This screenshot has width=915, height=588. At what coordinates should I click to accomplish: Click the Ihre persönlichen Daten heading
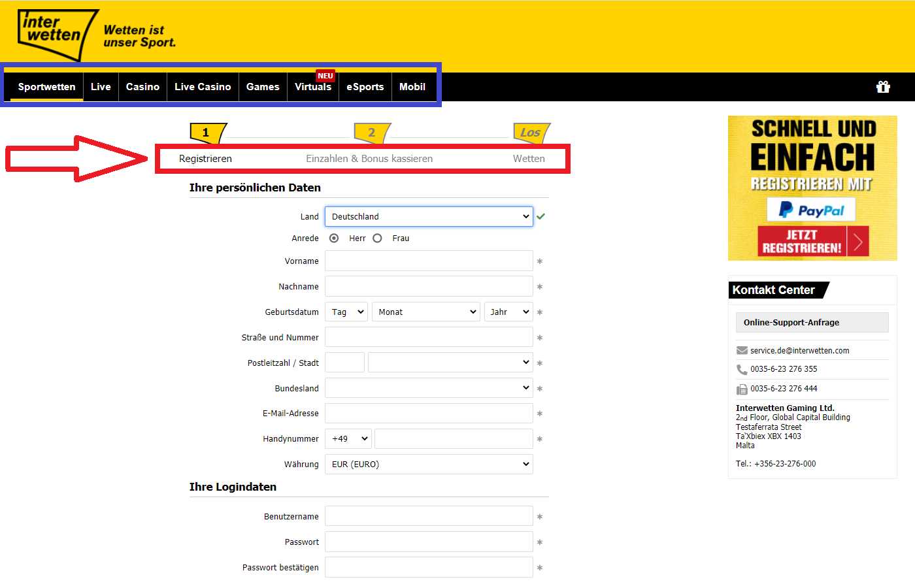click(x=255, y=188)
